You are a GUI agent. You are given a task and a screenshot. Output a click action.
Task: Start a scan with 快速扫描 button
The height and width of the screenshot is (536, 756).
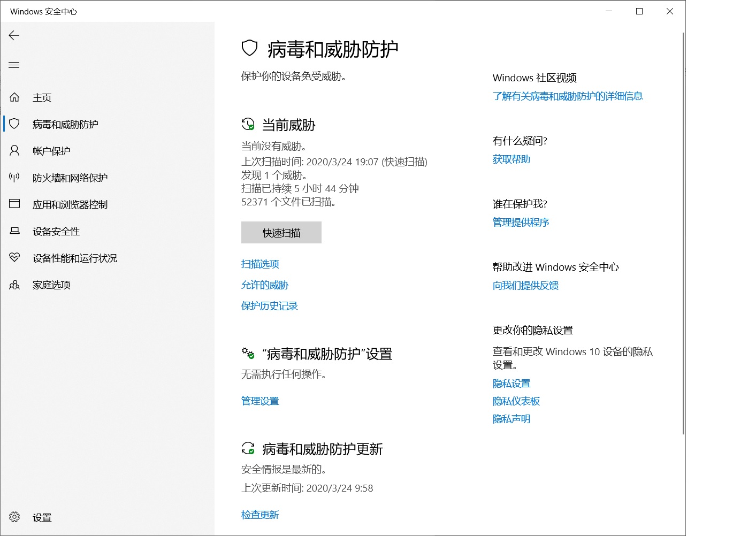coord(281,233)
